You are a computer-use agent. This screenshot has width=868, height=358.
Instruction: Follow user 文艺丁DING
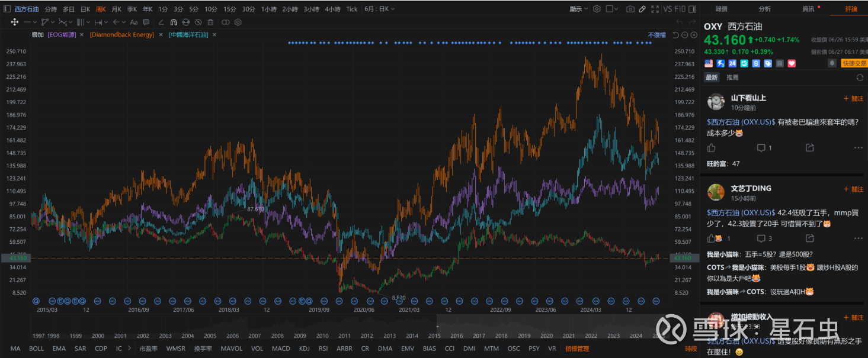point(853,189)
